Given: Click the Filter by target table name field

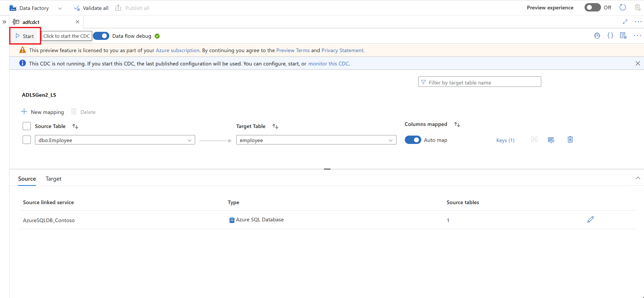Looking at the screenshot, I should (x=479, y=82).
